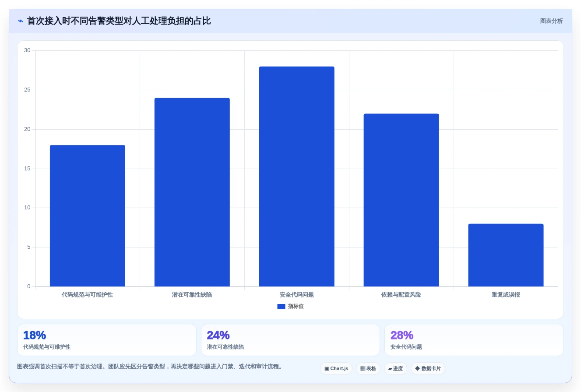Click the Chart.js tag chip
The height and width of the screenshot is (392, 581).
tap(336, 369)
